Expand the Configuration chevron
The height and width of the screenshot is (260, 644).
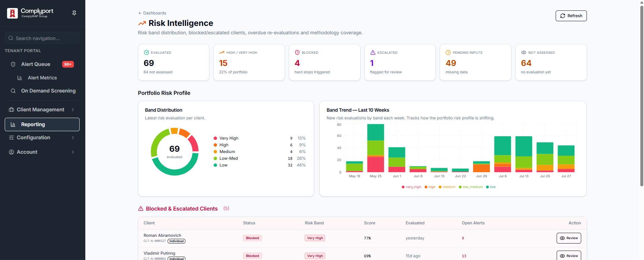(x=73, y=138)
